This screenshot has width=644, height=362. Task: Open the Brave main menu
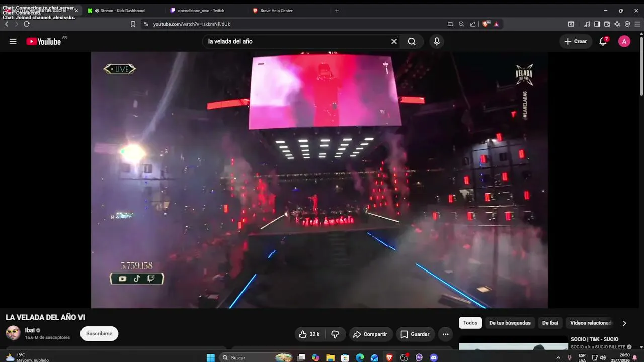637,24
